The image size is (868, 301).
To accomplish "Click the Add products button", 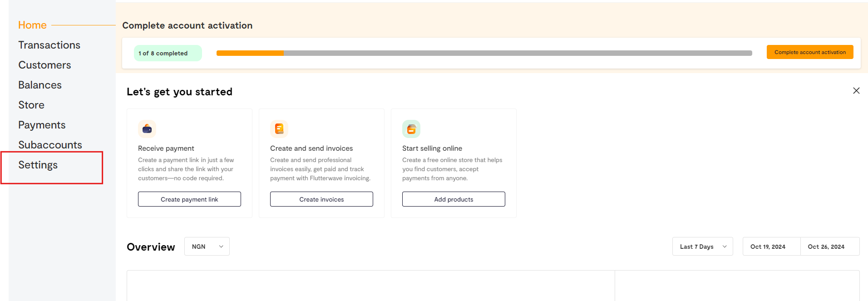I will pos(454,199).
